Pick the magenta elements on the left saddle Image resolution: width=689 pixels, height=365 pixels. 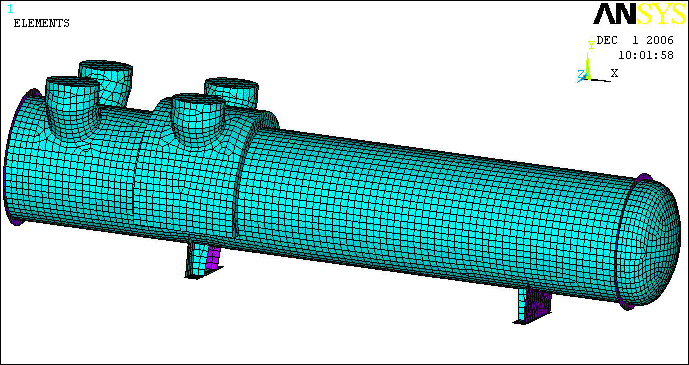tap(213, 258)
